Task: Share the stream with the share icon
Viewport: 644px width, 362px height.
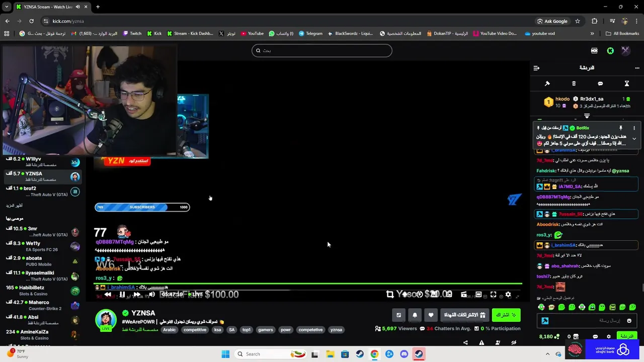Action: 465,343
